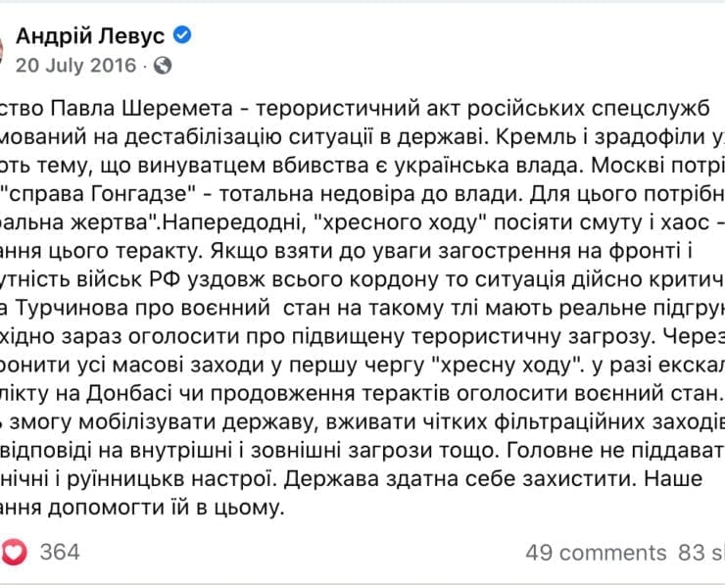The width and height of the screenshot is (725, 588).
Task: Click the blue verified checkmark badge
Action: click(182, 35)
